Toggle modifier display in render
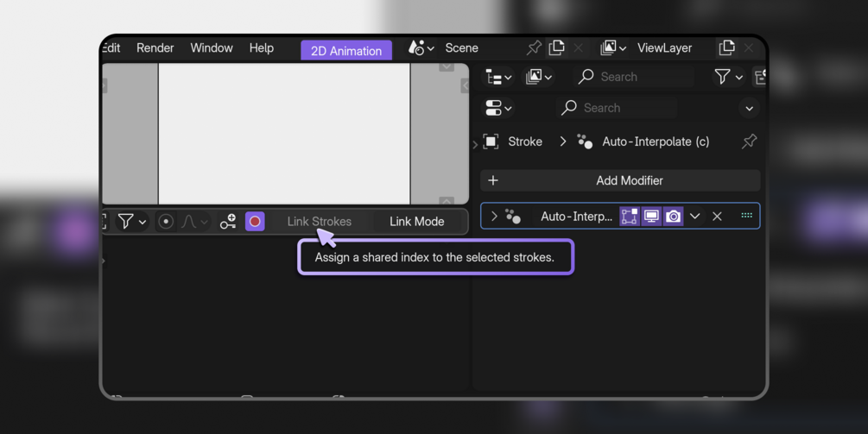This screenshot has height=434, width=868. pos(673,217)
